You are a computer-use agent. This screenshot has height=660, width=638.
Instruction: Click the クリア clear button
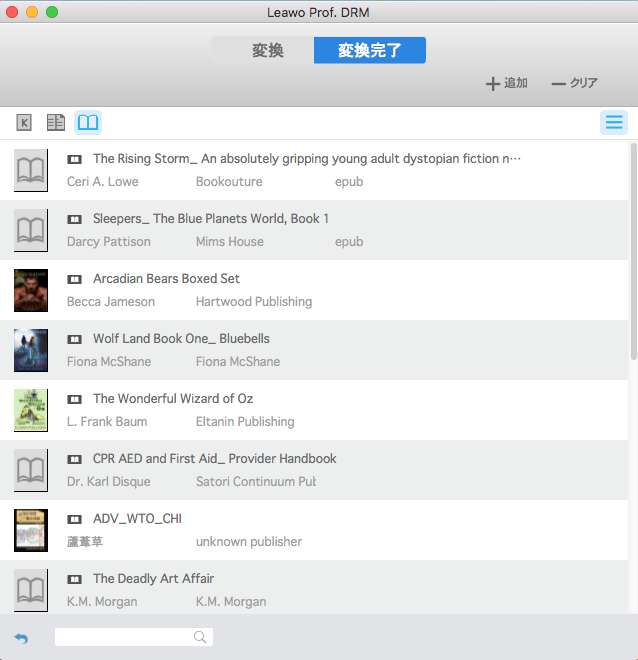pos(574,83)
